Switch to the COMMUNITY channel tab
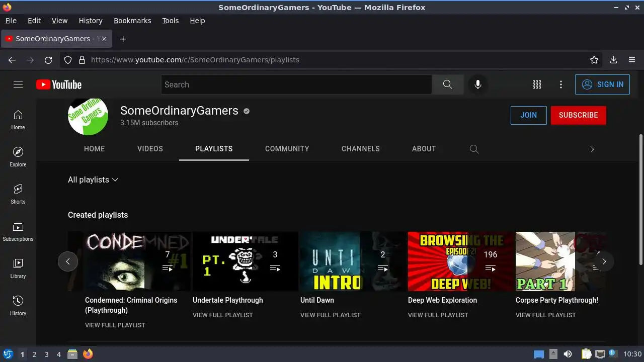644x362 pixels. point(287,149)
